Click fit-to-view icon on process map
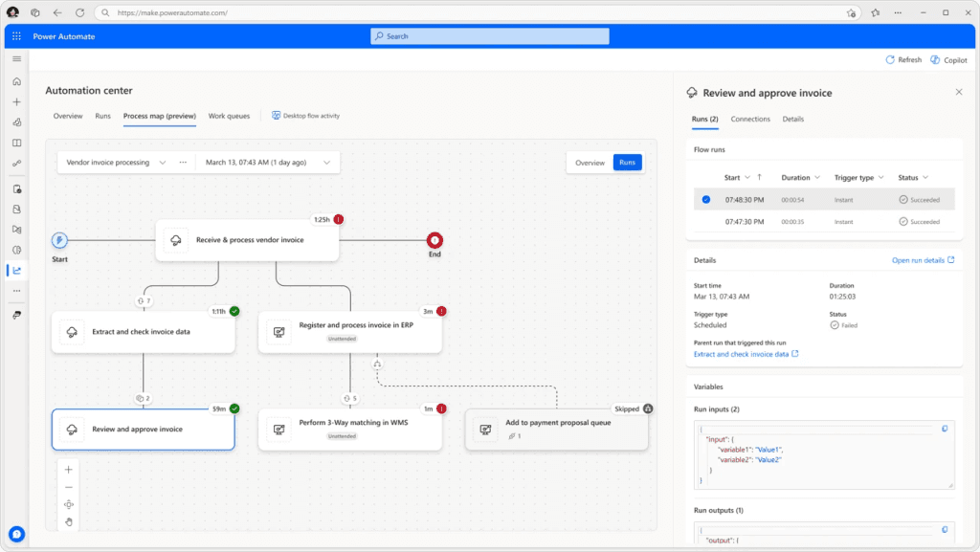The width and height of the screenshot is (980, 552). (69, 504)
